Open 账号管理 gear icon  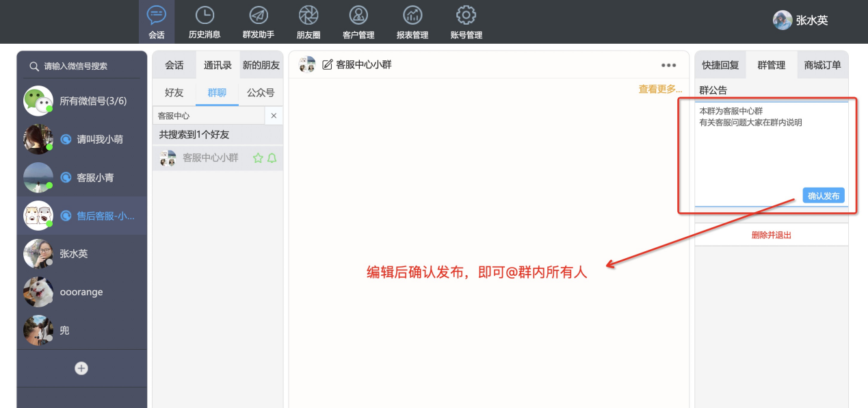coord(466,15)
